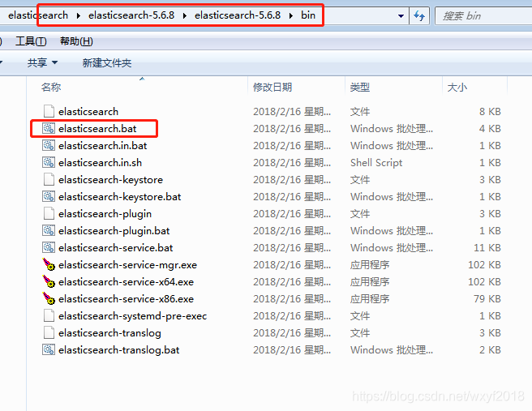Click the file icon of elasticsearch-keystore
This screenshot has height=411, width=532.
[49, 179]
